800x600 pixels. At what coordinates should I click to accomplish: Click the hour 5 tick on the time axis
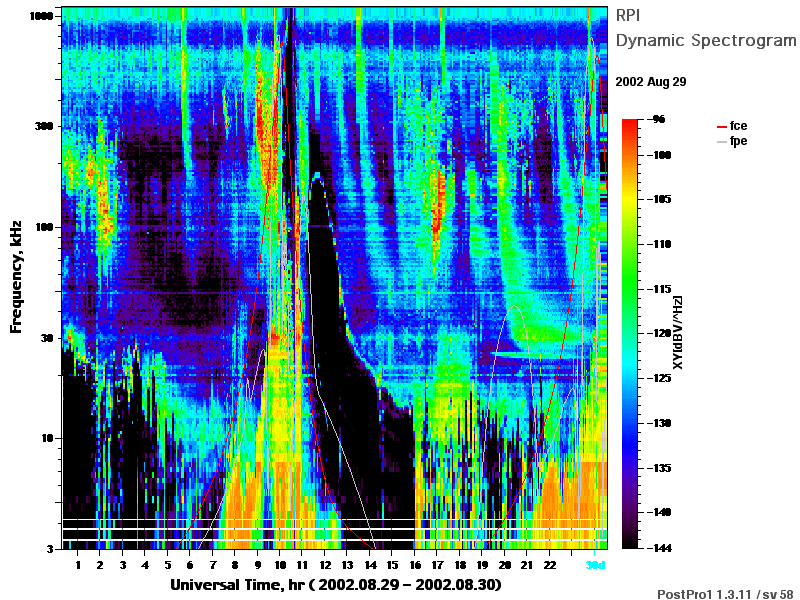pos(167,565)
